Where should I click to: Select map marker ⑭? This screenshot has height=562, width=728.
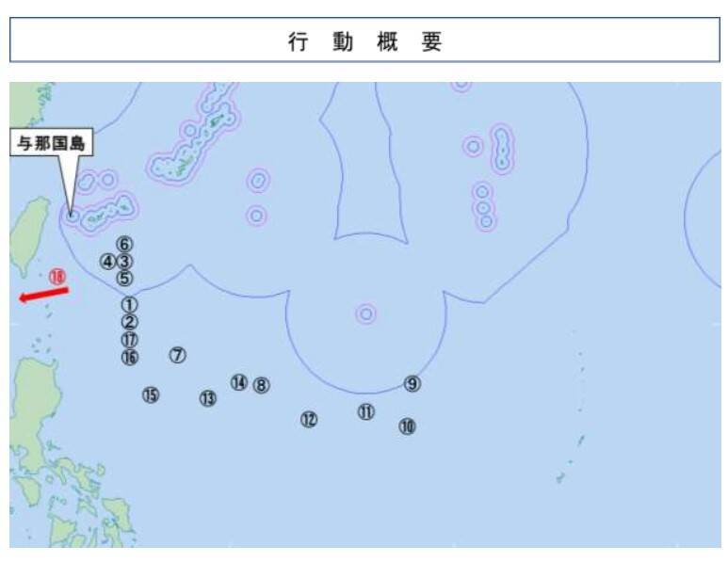click(x=238, y=383)
